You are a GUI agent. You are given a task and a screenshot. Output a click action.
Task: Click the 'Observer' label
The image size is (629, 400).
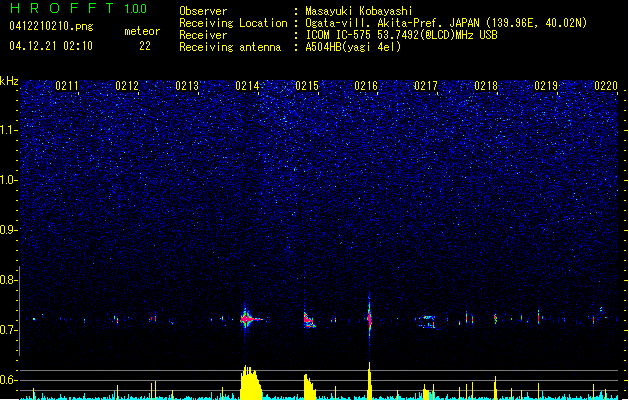[203, 11]
